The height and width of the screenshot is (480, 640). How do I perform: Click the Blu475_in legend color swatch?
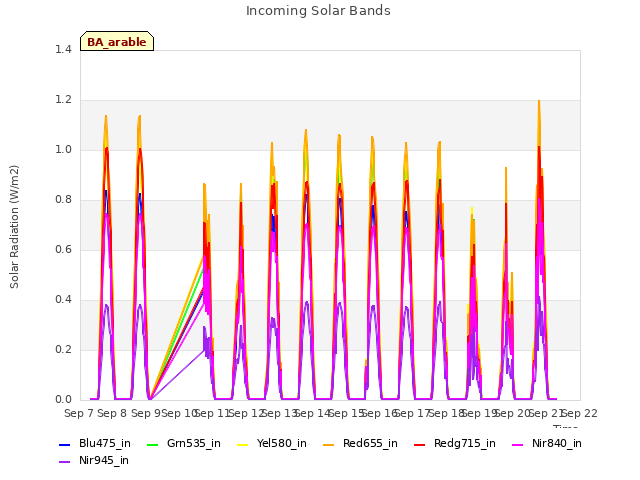pos(64,444)
